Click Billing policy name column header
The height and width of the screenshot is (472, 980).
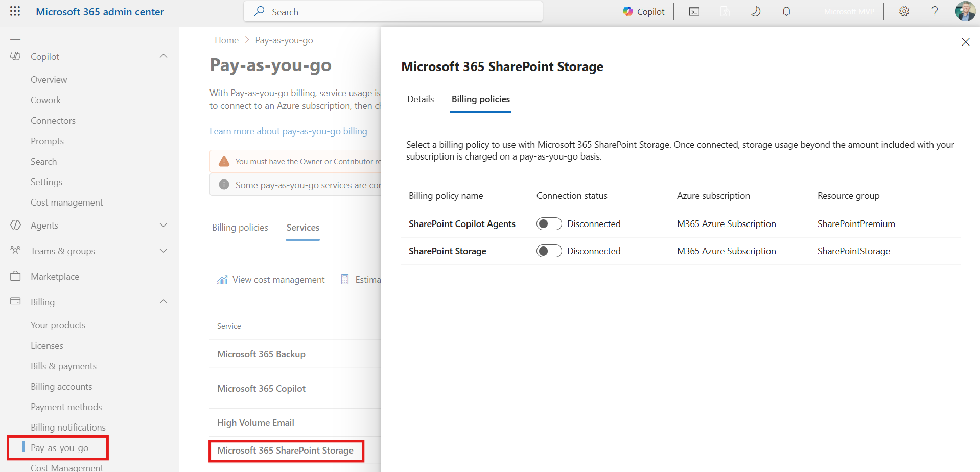[446, 196]
